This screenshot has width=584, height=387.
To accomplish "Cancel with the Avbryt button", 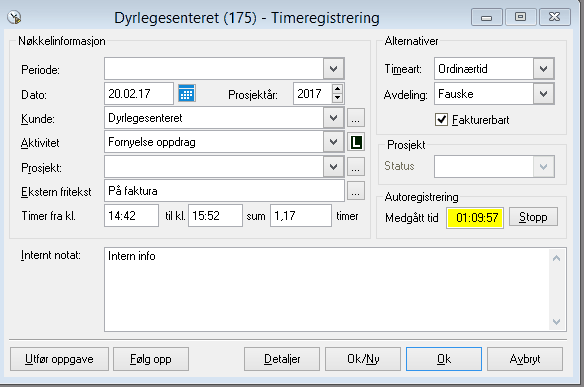I will pos(525,359).
